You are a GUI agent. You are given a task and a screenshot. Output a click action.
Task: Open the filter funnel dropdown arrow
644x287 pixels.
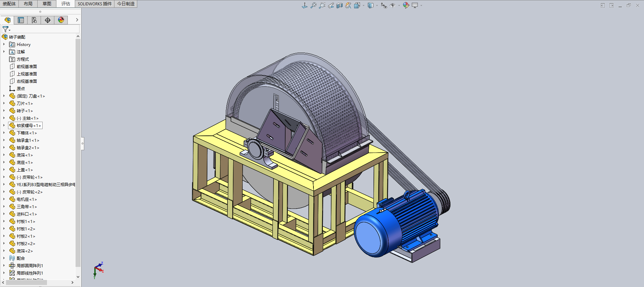(x=10, y=31)
